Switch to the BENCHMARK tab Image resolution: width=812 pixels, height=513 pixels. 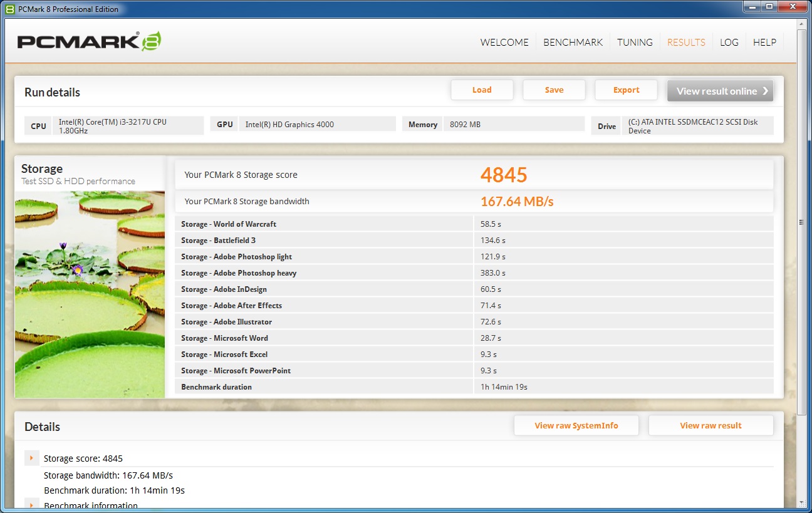click(573, 43)
